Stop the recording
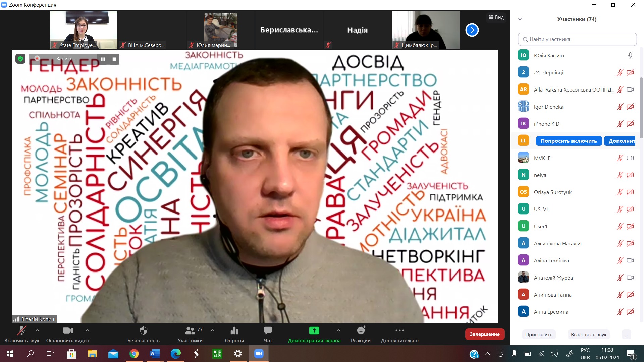Screen dimensions: 644x362 point(114,59)
